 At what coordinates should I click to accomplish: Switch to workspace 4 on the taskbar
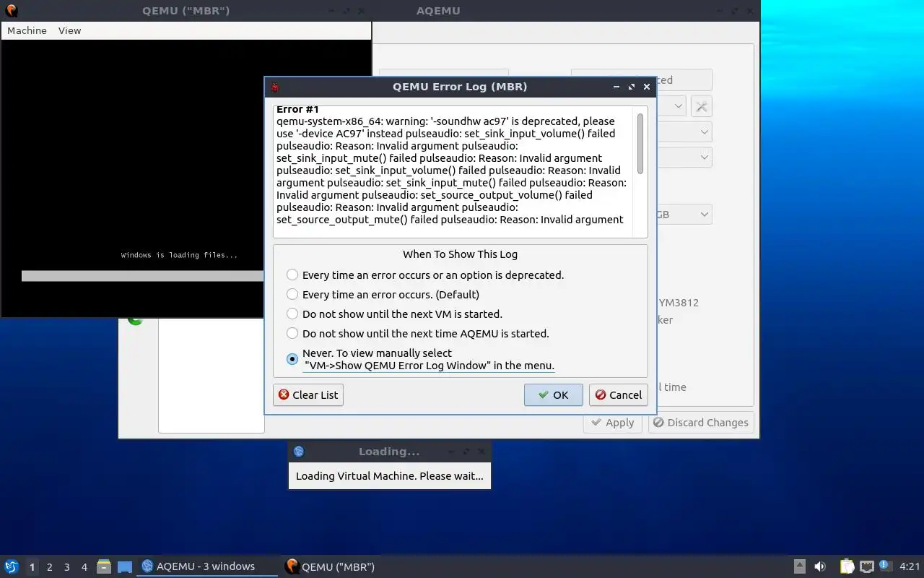coord(84,566)
